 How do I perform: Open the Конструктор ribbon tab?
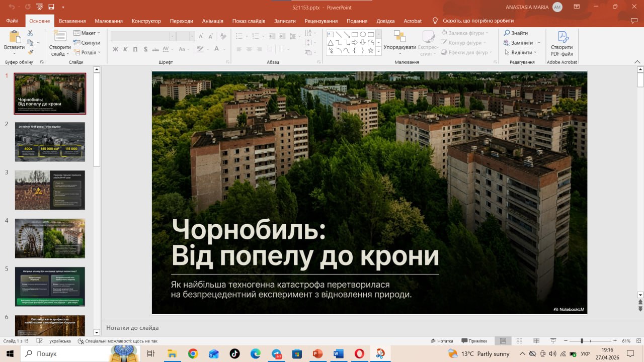tap(146, 21)
